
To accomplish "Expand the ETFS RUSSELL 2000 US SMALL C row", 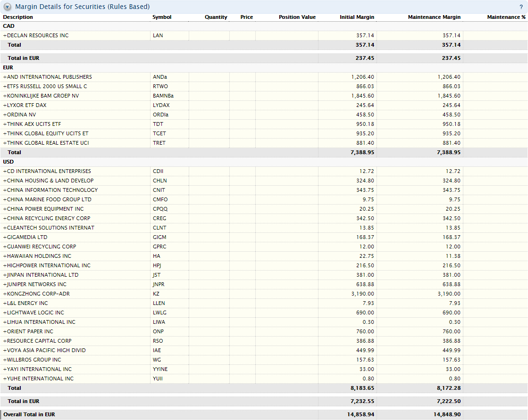I will [x=5, y=86].
